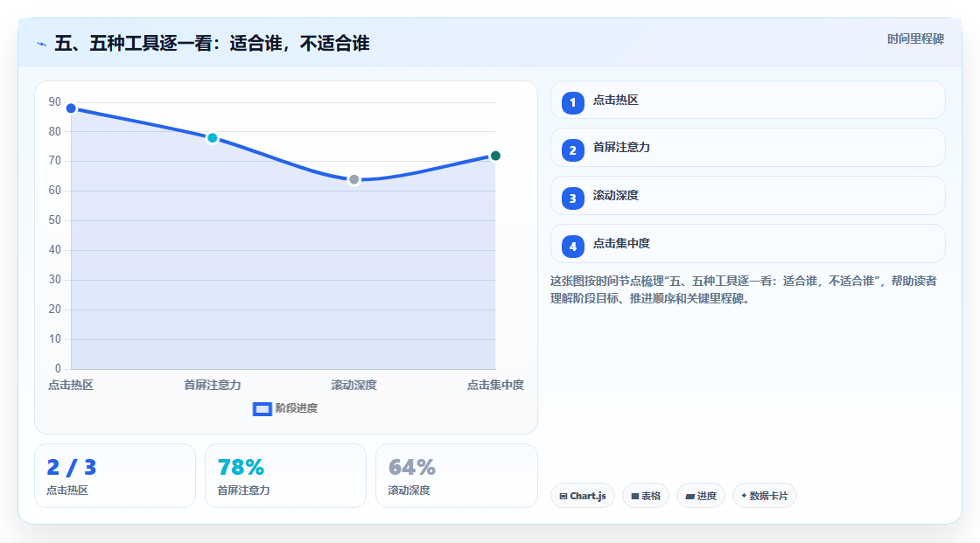The width and height of the screenshot is (980, 543).
Task: Select the 点击热区 timeline step card
Action: [x=747, y=100]
